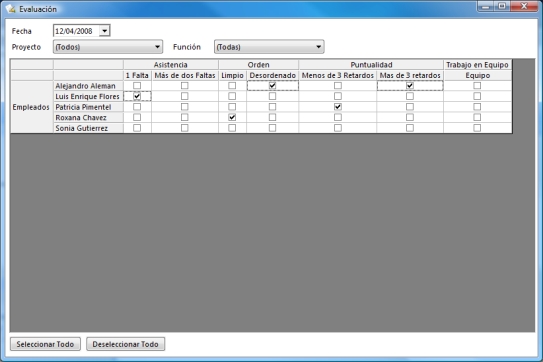Check 1 Falta for Sonia Gutierrez
This screenshot has height=362, width=543.
[137, 128]
